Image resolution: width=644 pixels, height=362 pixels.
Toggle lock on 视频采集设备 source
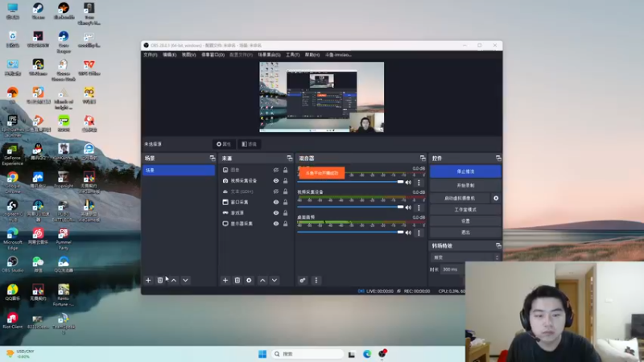pyautogui.click(x=286, y=180)
